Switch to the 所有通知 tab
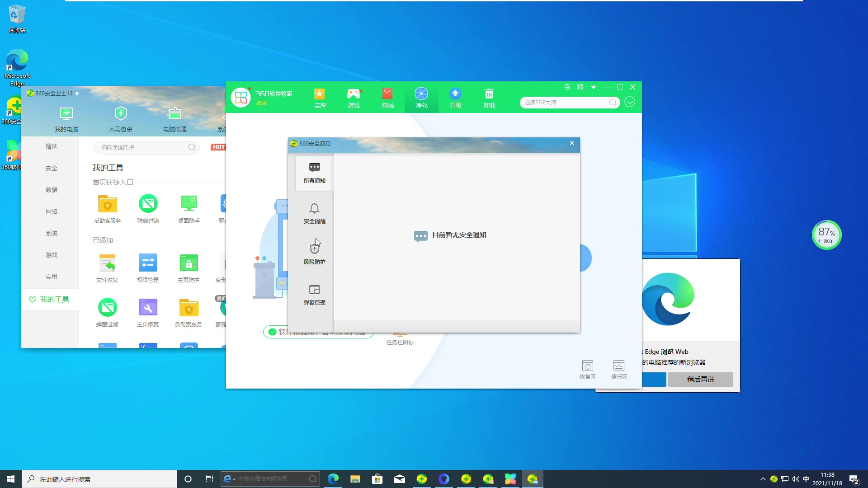Screen dimensions: 868x488 tap(314, 173)
